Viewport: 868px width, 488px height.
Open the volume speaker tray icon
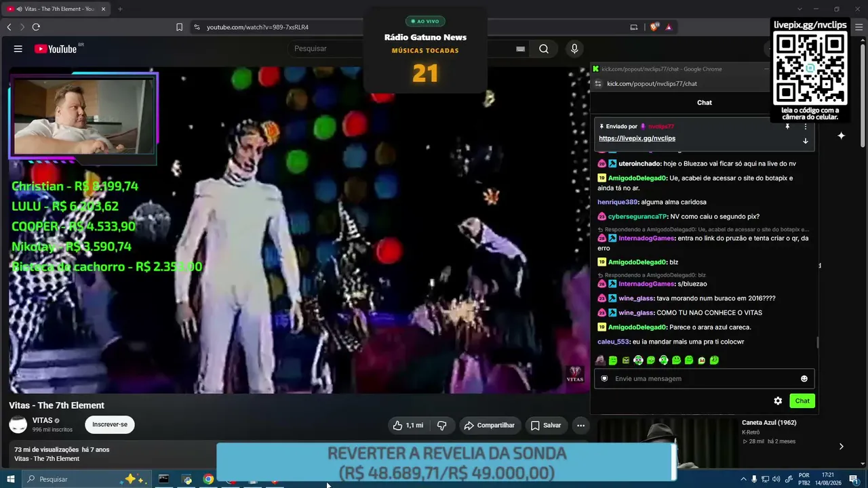tap(776, 479)
